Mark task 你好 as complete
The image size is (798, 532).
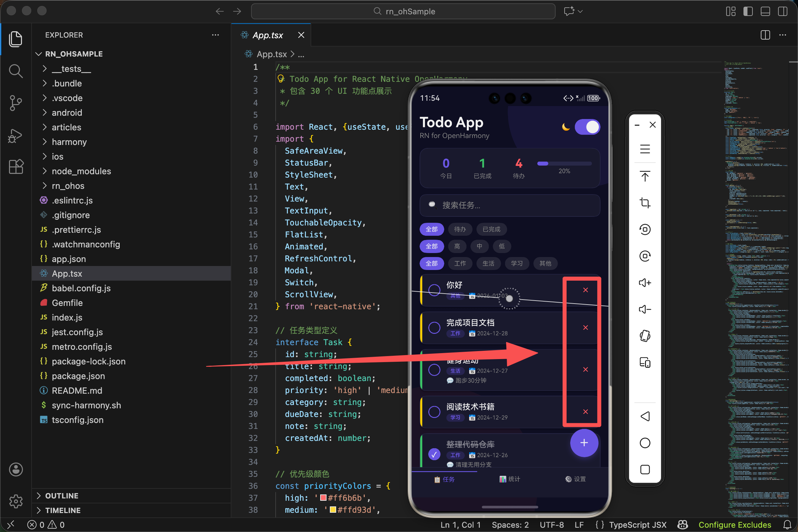point(434,290)
